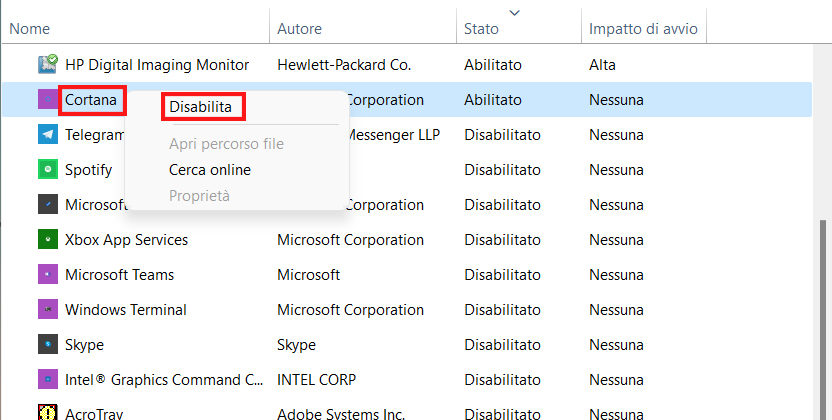The height and width of the screenshot is (420, 832).
Task: Sort by Impatto di avvio column
Action: [x=643, y=29]
